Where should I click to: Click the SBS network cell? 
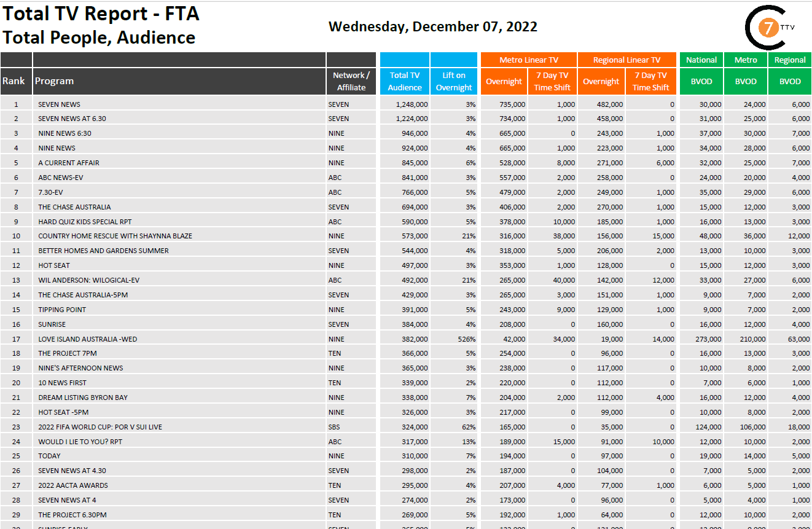[x=334, y=427]
